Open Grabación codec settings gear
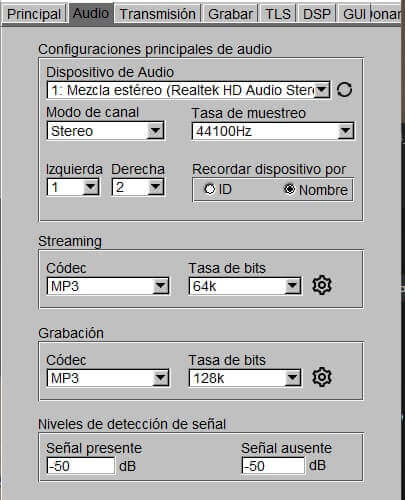Screen dimensions: 405x500 (x=322, y=377)
